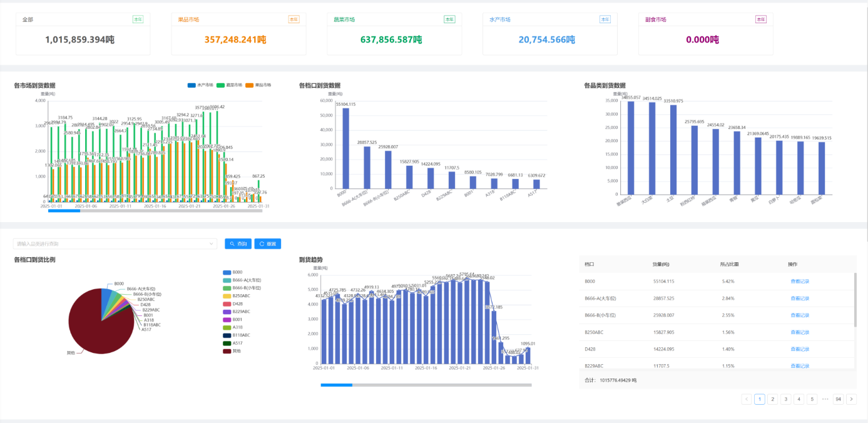Click the 查询 search button
Screen dimensions: 868x423
238,243
